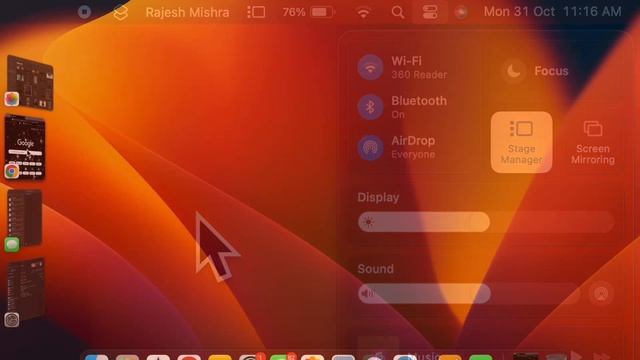The image size is (640, 360).
Task: Select the Photos window thumbnail in Stage Manager
Action: coord(31,82)
